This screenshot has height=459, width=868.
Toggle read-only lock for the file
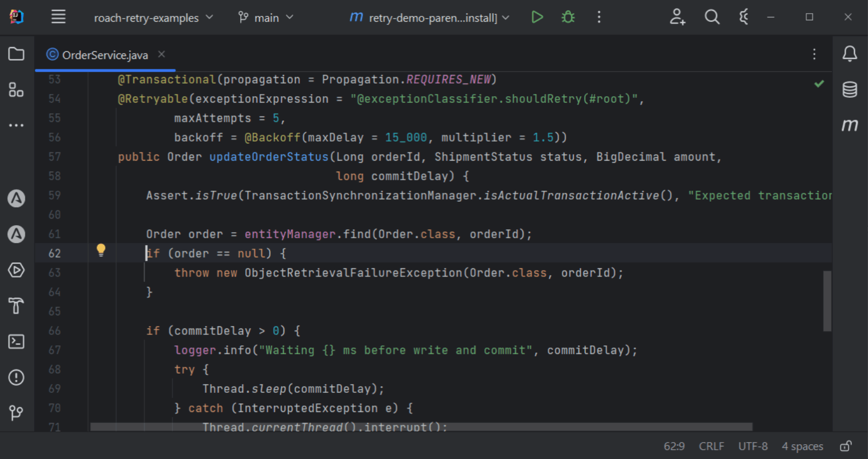coord(846,446)
